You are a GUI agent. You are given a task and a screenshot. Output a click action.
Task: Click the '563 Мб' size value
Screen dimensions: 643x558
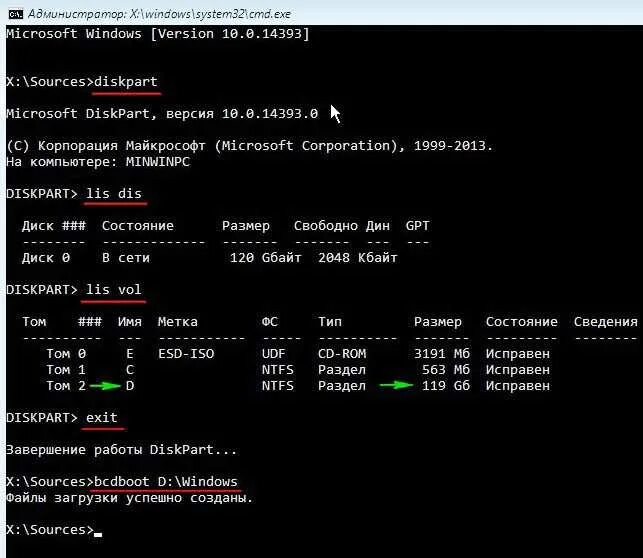[x=446, y=370]
